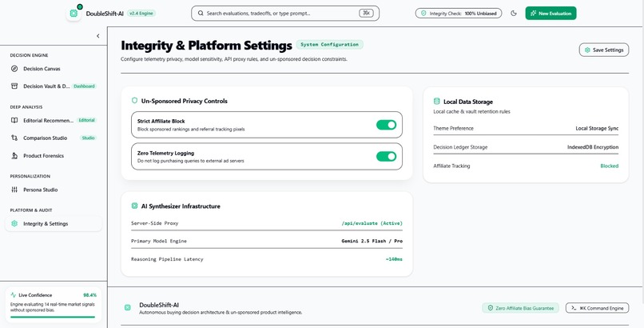Disable the Strict Affiliate Block toggle
This screenshot has height=328, width=644.
point(386,125)
